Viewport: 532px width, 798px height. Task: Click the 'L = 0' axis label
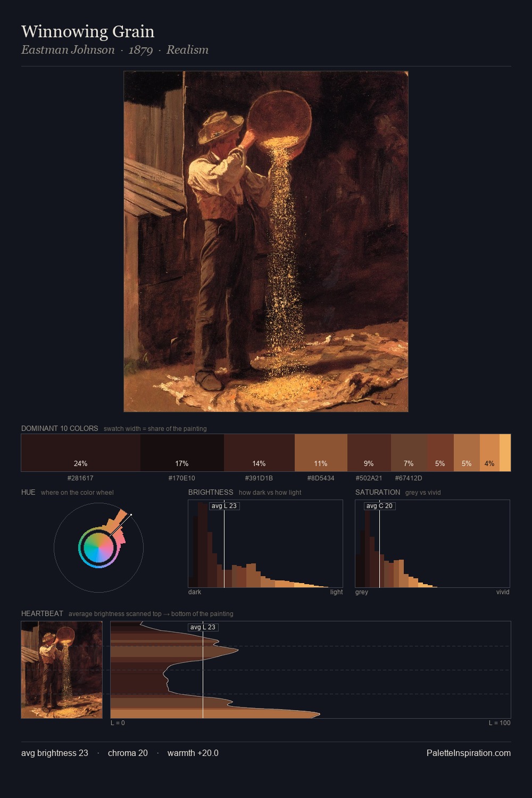point(118,723)
